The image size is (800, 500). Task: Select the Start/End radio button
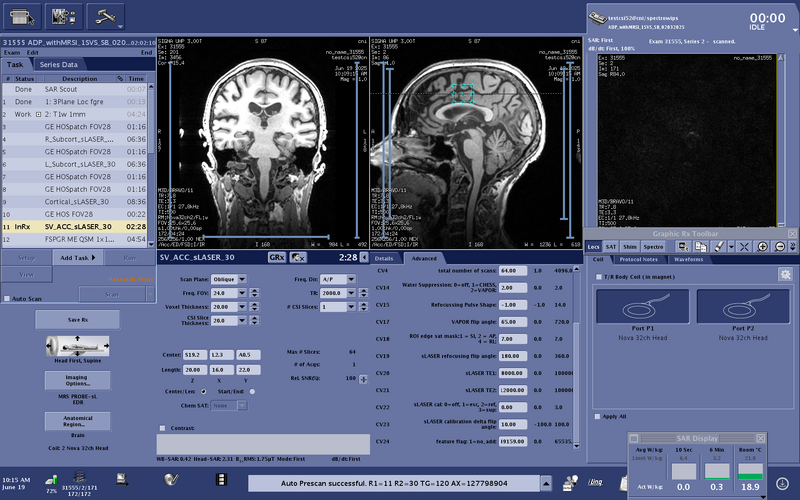[252, 391]
